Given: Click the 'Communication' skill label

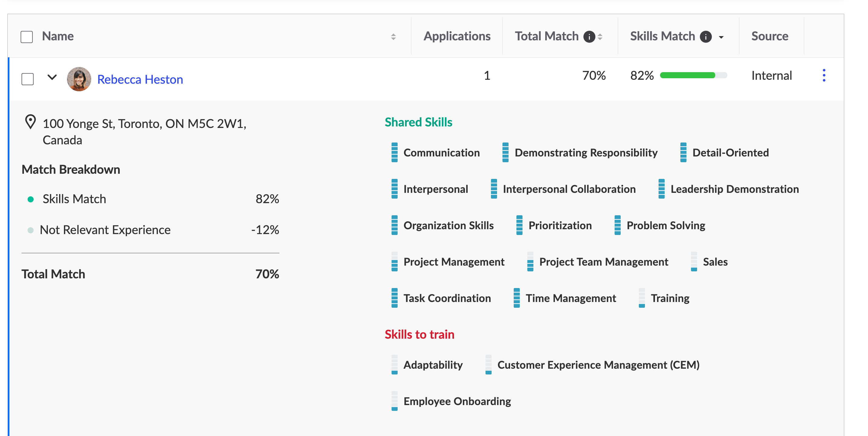Looking at the screenshot, I should click(x=441, y=153).
